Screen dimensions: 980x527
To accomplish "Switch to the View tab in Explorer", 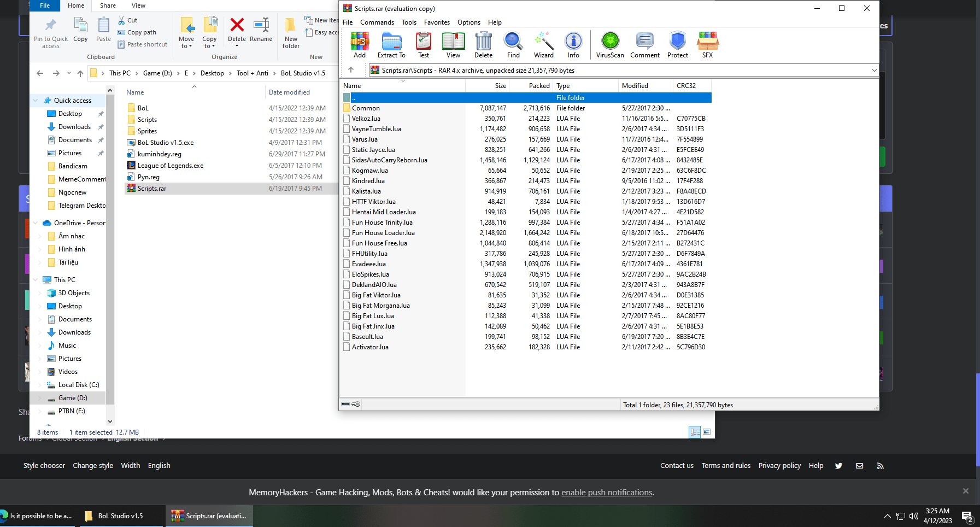I will 138,5.
